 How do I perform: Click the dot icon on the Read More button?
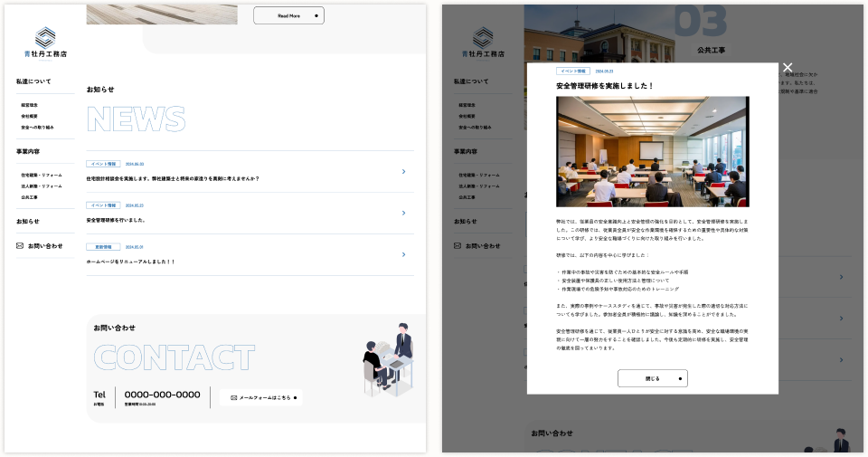[316, 15]
